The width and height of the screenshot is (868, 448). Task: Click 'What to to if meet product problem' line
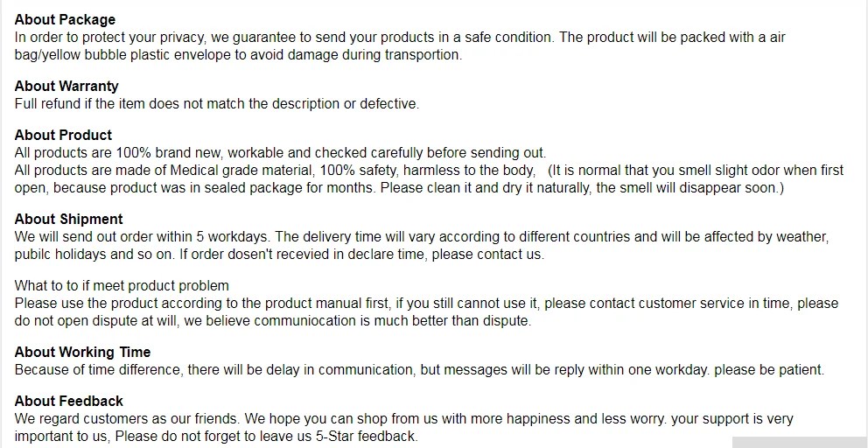point(122,286)
